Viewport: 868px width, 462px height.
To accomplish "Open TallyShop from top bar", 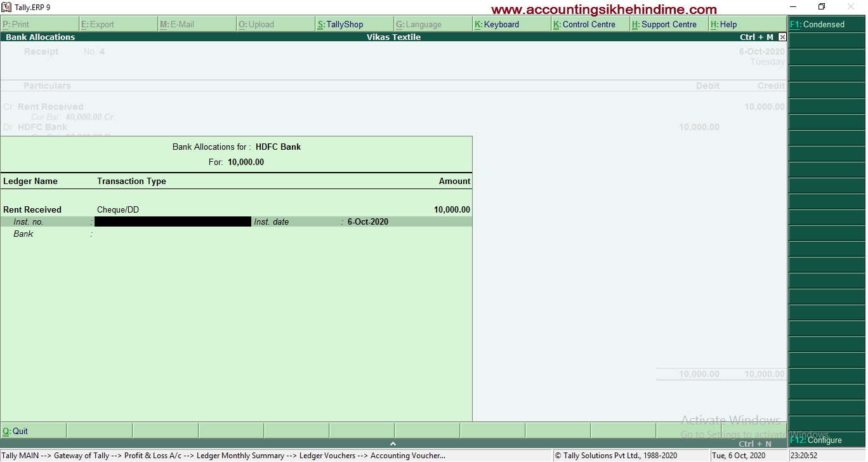I will point(354,24).
